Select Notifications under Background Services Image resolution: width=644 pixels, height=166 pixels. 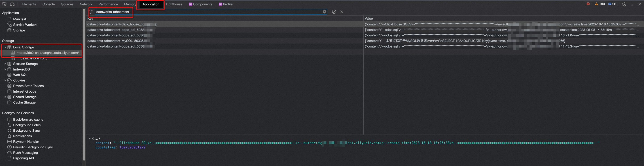pyautogui.click(x=23, y=136)
